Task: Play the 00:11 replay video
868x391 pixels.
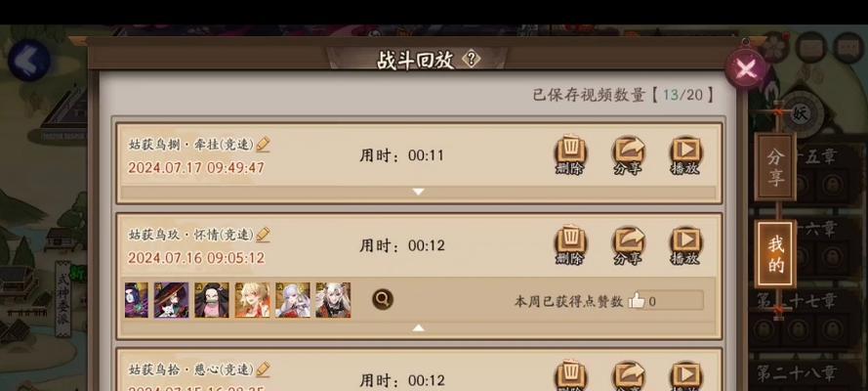Action: 685,155
